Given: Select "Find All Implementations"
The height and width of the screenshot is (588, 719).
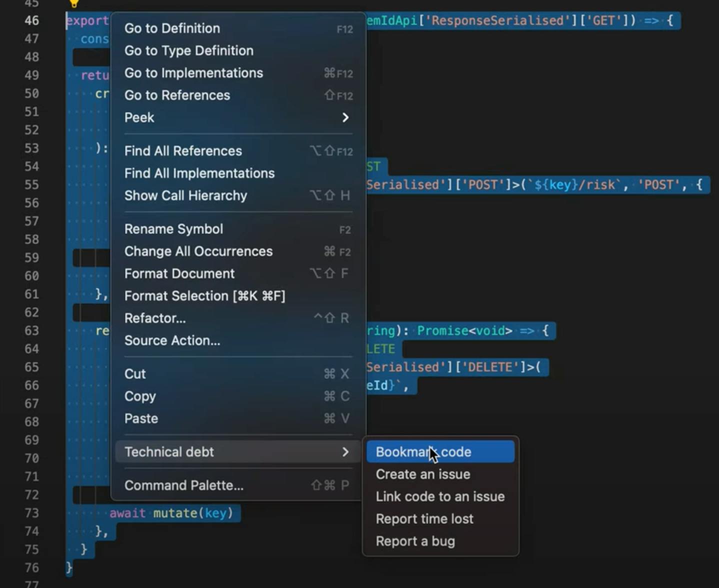Looking at the screenshot, I should pos(199,173).
